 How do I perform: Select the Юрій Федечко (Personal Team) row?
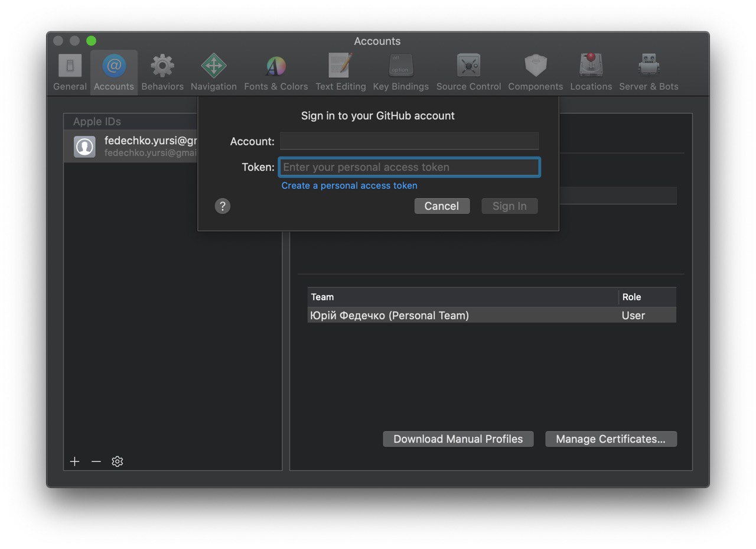coord(491,316)
